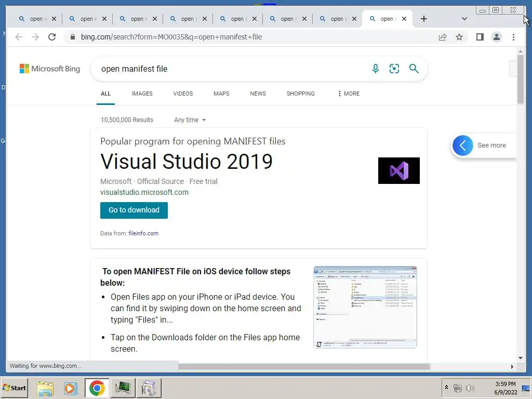Share this page icon in address bar
This screenshot has height=399, width=532.
443,37
